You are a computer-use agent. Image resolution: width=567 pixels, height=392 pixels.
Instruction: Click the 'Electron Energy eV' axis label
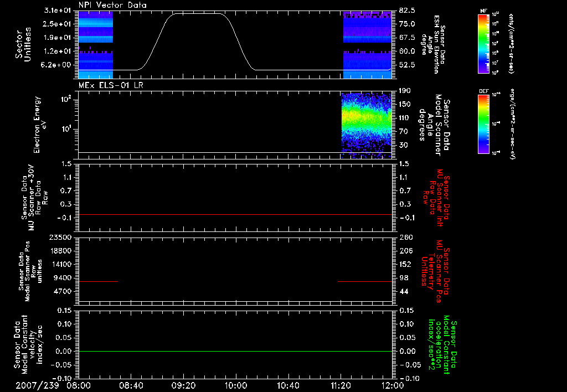click(x=40, y=125)
